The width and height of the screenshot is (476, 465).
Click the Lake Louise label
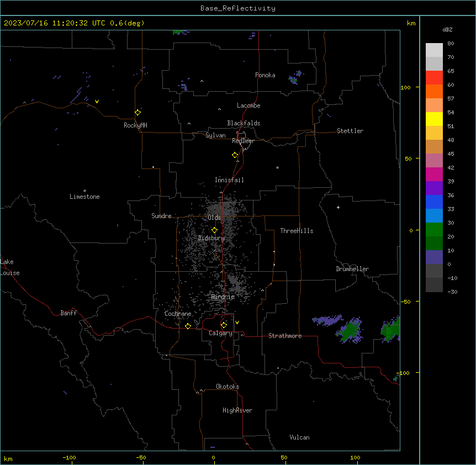[10, 267]
